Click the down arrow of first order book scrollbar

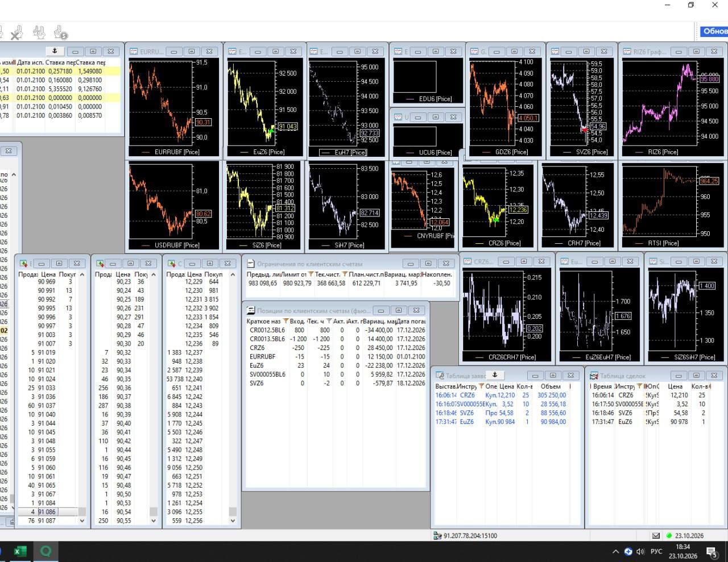tap(82, 521)
